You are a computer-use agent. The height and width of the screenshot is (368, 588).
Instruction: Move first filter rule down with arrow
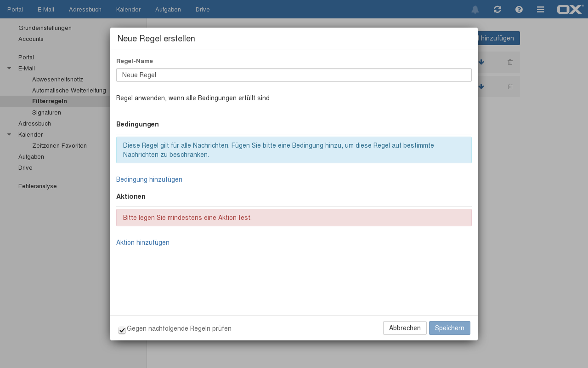481,62
